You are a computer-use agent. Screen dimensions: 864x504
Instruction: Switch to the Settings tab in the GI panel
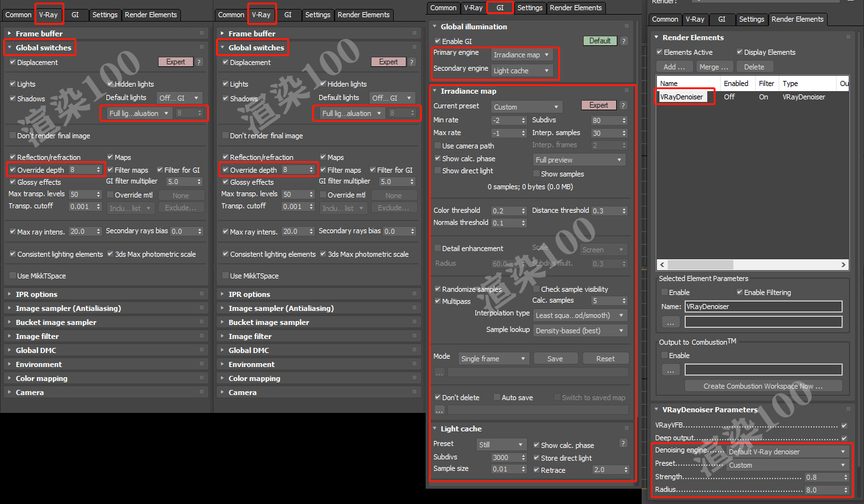tap(529, 8)
